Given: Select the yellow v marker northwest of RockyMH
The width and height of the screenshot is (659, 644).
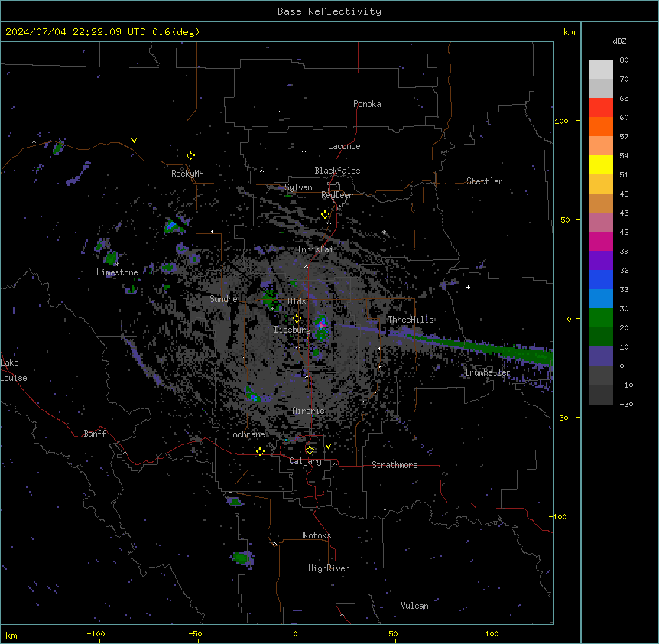Looking at the screenshot, I should coord(134,141).
